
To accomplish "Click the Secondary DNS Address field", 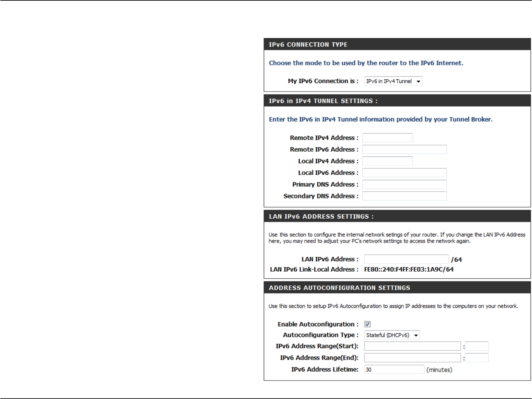I will 405,196.
